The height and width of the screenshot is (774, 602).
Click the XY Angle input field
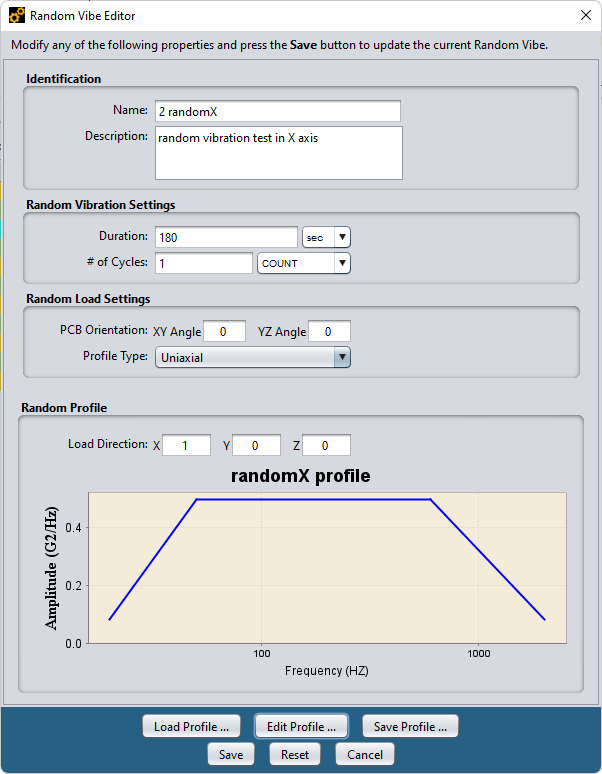click(226, 331)
